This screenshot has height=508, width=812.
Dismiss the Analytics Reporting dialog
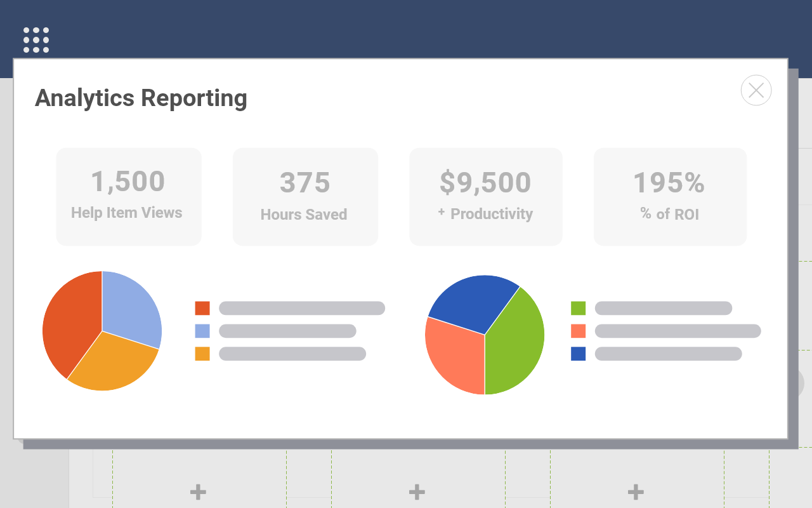coord(756,90)
